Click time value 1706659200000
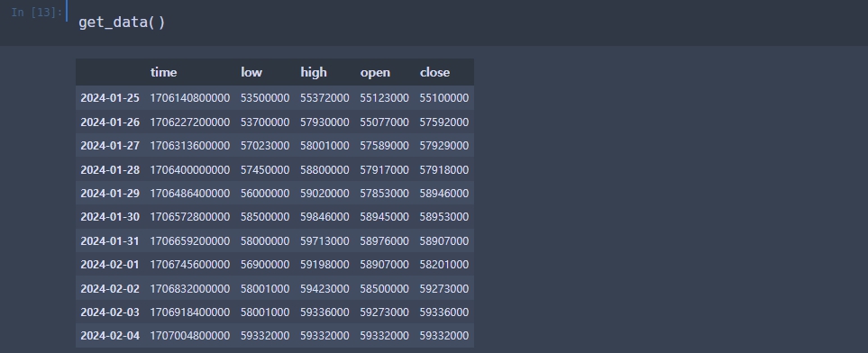 coord(190,241)
